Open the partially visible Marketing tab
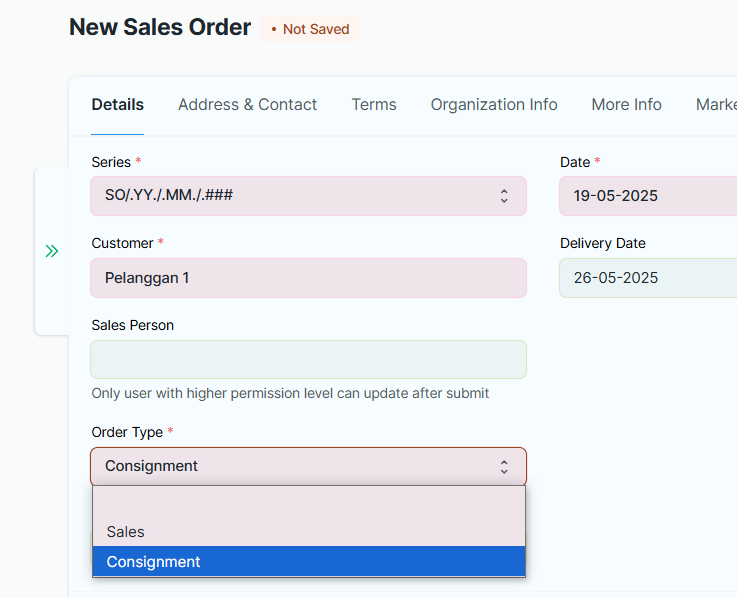 point(716,104)
